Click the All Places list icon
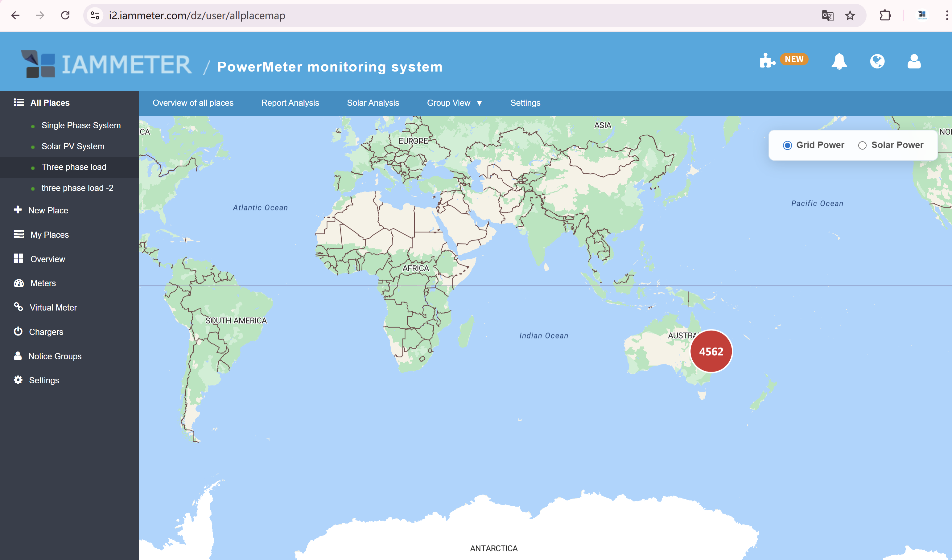This screenshot has width=952, height=560. 19,102
